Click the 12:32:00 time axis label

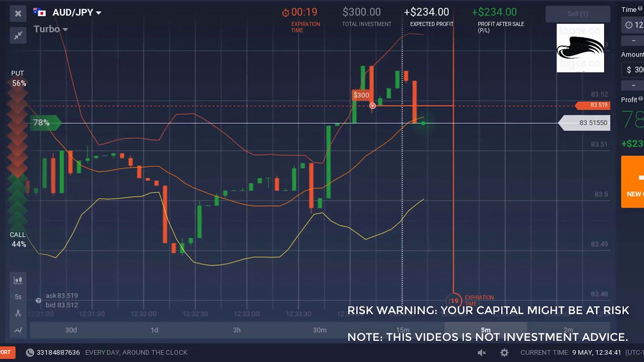click(143, 314)
